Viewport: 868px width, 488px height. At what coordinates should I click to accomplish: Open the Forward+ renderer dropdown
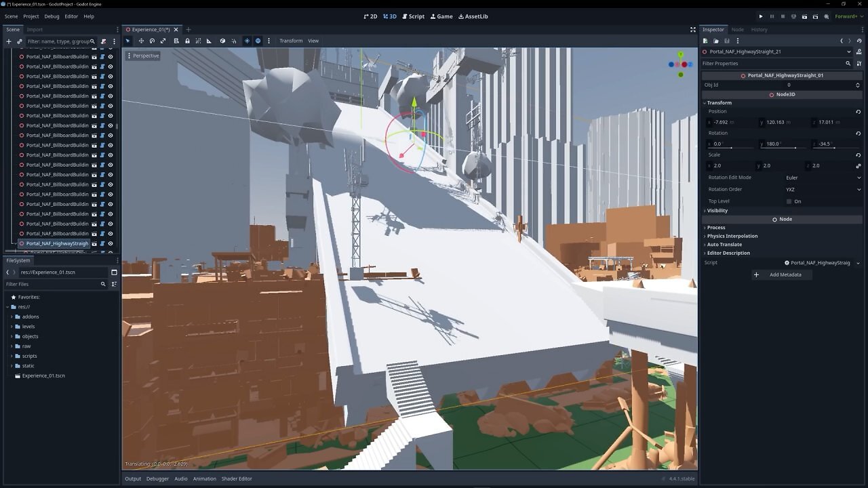click(x=848, y=16)
